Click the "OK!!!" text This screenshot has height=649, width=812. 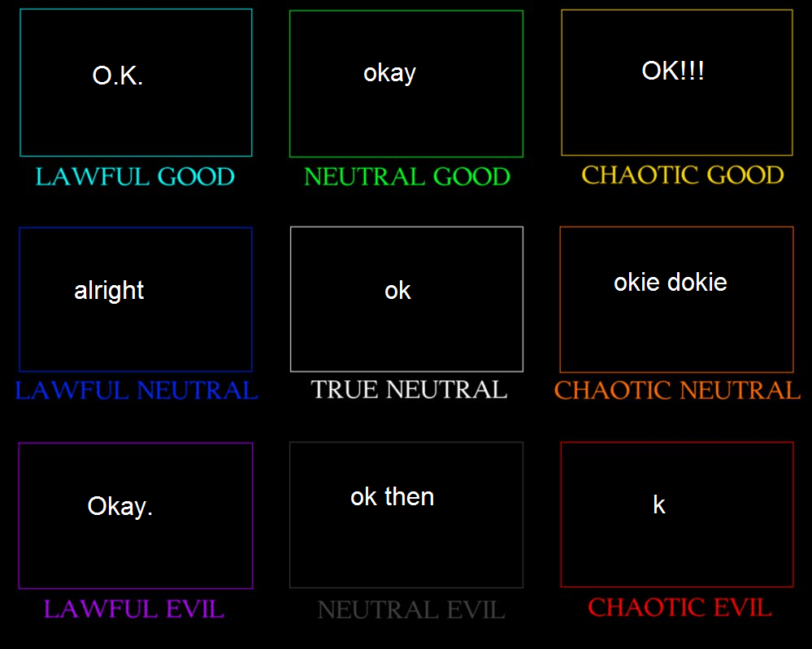(x=673, y=71)
